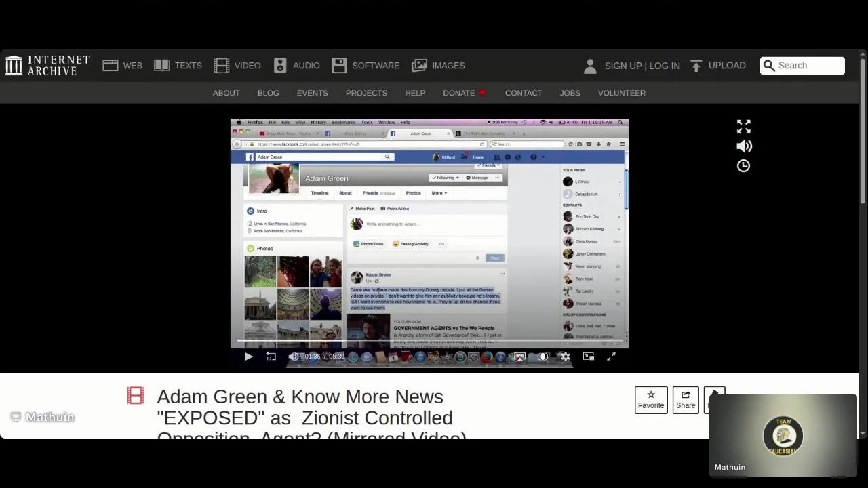
Task: Open the Jobs page
Action: click(570, 93)
